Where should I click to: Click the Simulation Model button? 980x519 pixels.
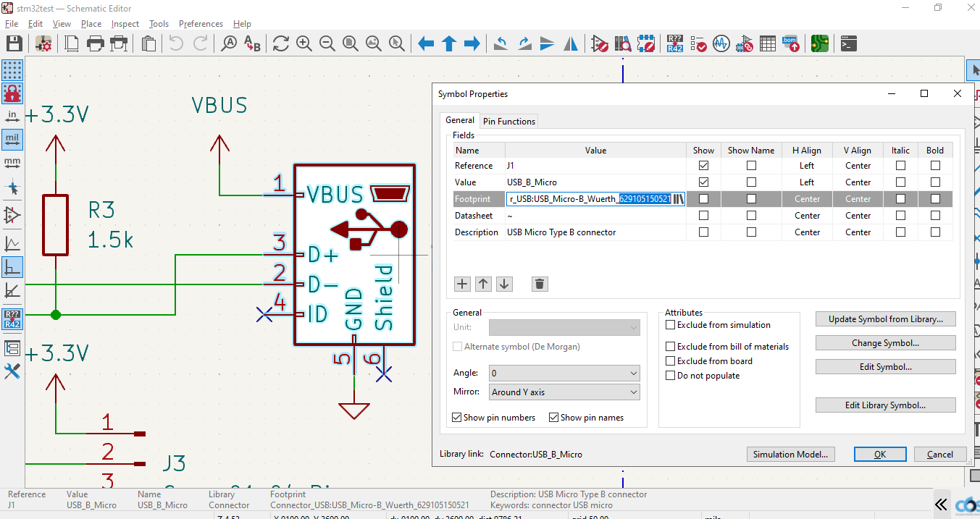(791, 455)
